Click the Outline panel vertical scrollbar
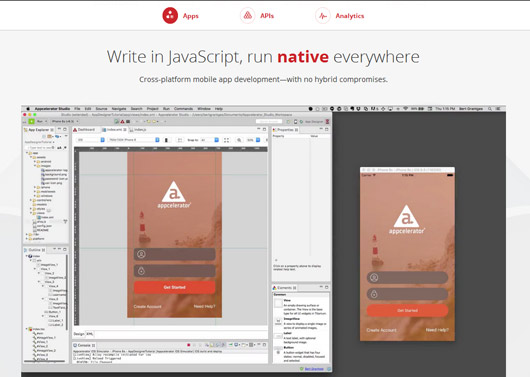Screen dimensions: 530x377 pos(67,292)
